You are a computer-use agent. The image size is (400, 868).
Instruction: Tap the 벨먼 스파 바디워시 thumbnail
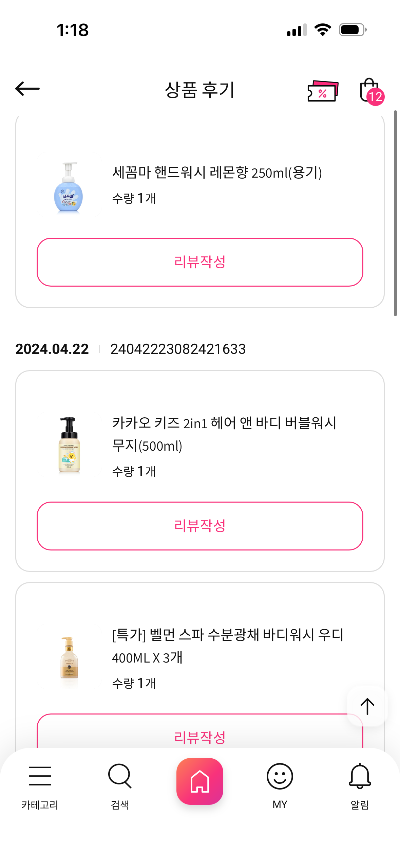69,657
